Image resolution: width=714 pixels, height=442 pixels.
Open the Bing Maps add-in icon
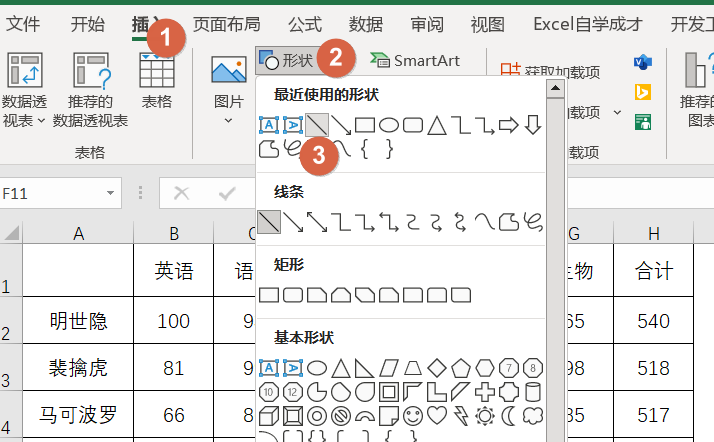[643, 92]
